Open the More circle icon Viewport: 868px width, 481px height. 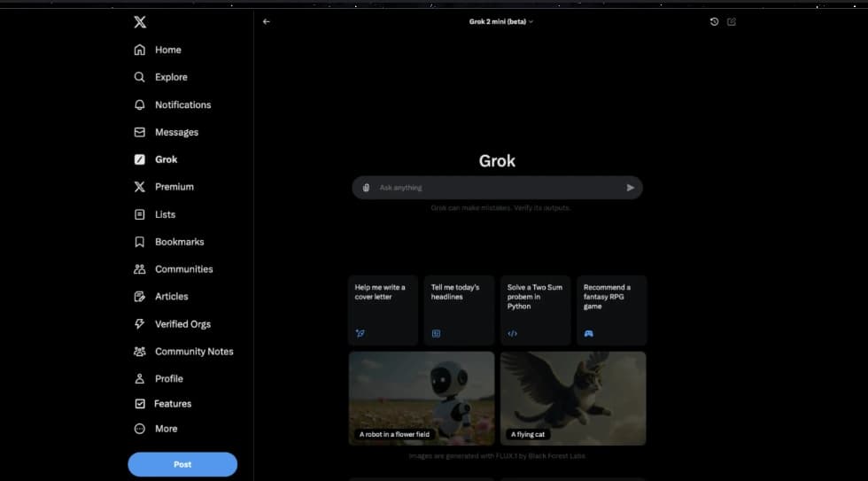click(x=140, y=429)
